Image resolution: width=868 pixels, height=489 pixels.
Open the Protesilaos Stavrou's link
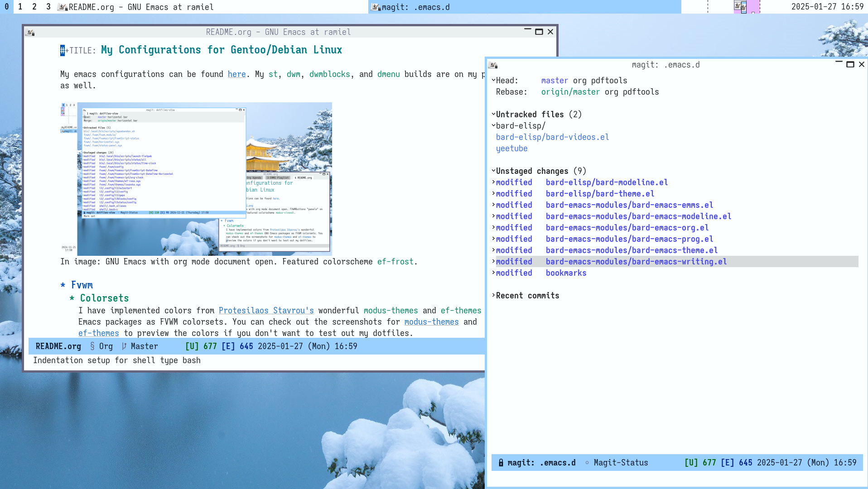(266, 311)
